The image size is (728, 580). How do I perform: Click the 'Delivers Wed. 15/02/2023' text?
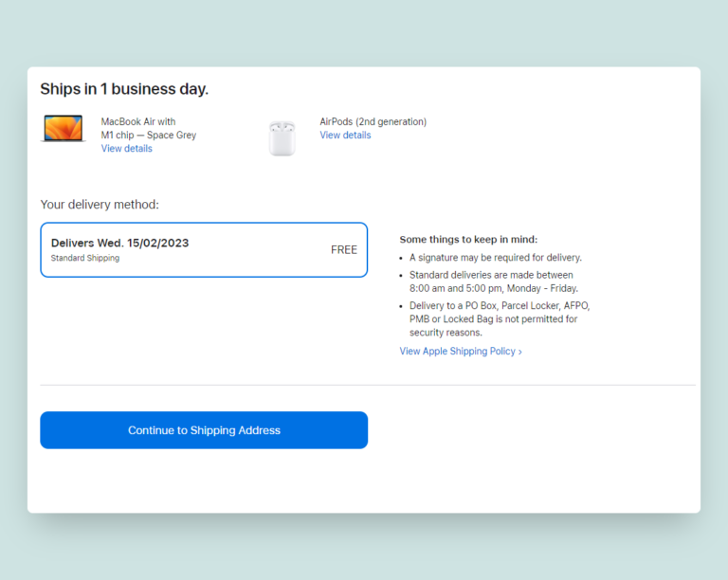(x=119, y=243)
